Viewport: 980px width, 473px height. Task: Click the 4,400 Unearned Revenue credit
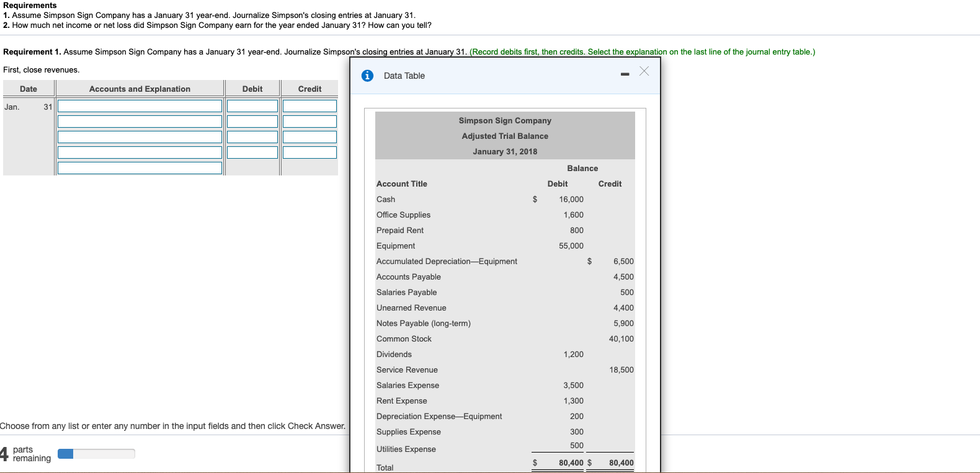tap(623, 307)
